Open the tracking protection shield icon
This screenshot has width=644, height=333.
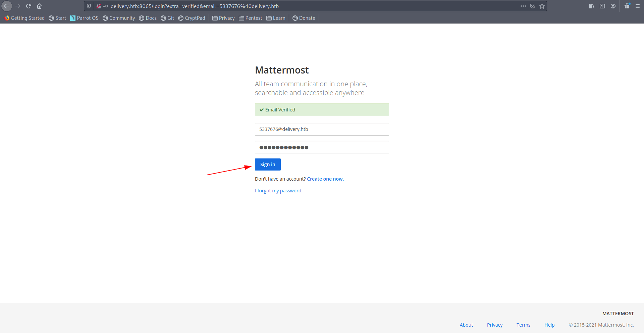tap(89, 6)
